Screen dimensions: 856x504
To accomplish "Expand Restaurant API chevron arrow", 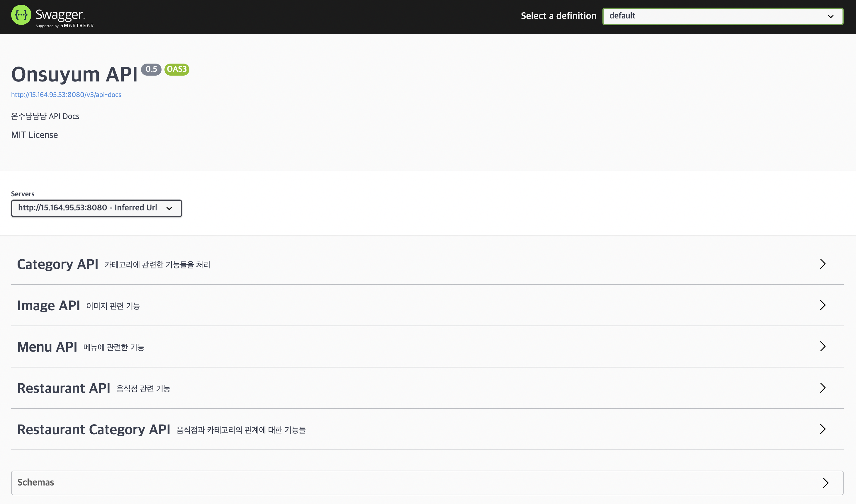I will 822,388.
